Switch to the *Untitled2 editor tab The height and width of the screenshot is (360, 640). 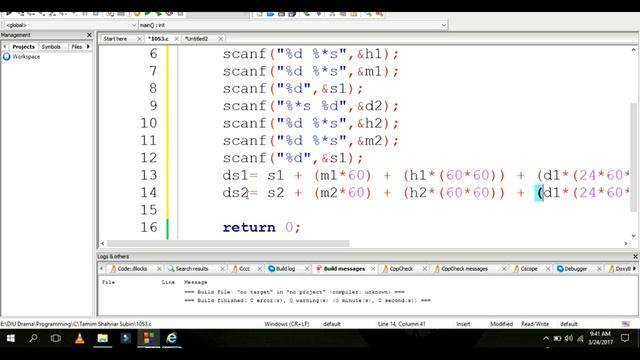click(196, 39)
